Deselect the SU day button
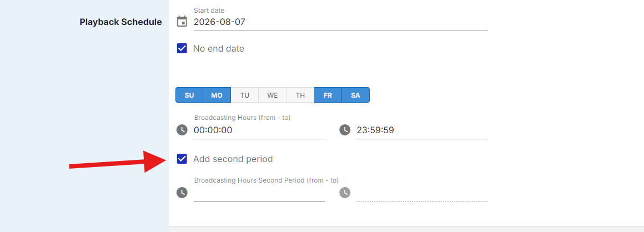The image size is (644, 232). click(189, 95)
